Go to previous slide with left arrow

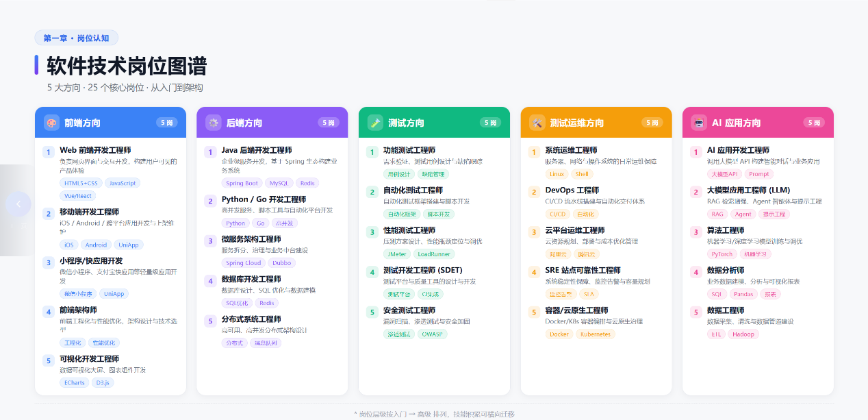[18, 203]
